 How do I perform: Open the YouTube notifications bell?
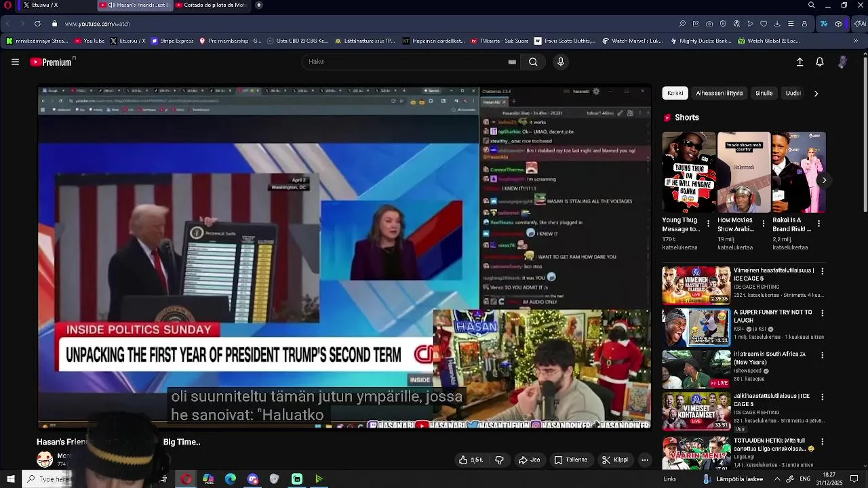[x=820, y=62]
